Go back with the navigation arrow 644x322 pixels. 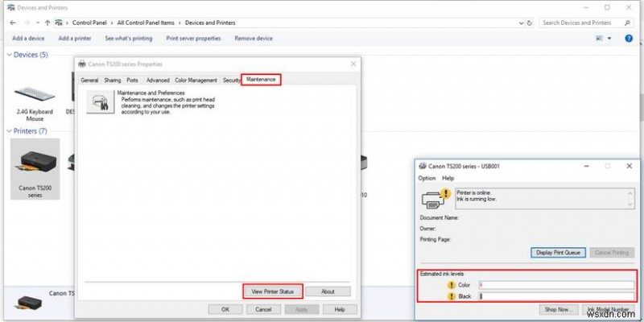[x=12, y=23]
